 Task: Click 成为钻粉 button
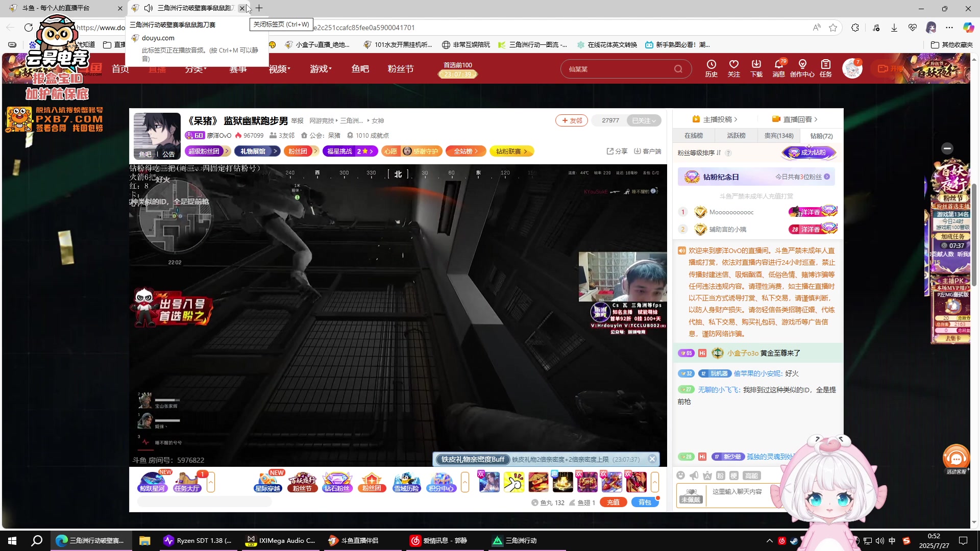click(810, 153)
